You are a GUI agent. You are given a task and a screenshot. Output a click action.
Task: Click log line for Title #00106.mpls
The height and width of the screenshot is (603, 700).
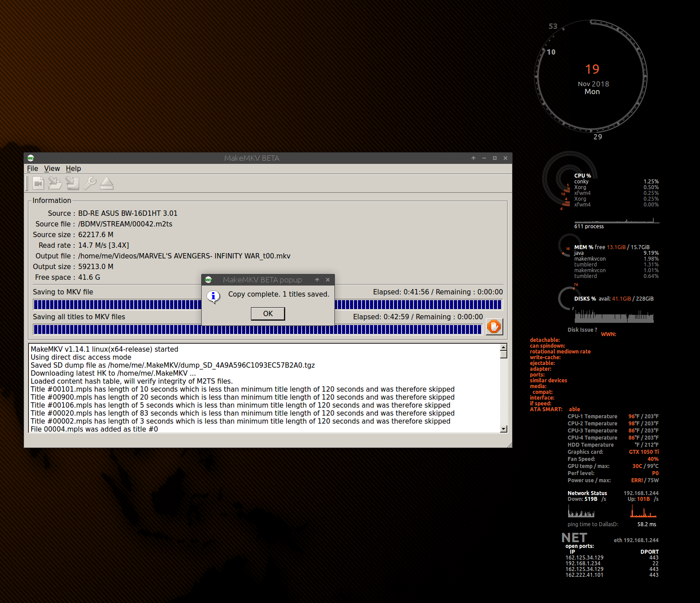[240, 405]
